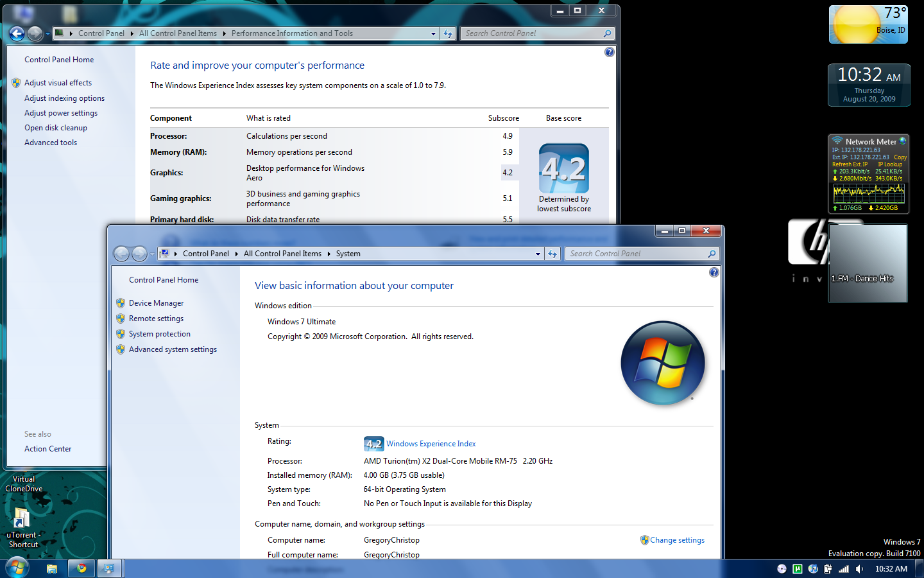924x578 pixels.
Task: Click power plug battery icon in tray
Action: [x=828, y=569]
